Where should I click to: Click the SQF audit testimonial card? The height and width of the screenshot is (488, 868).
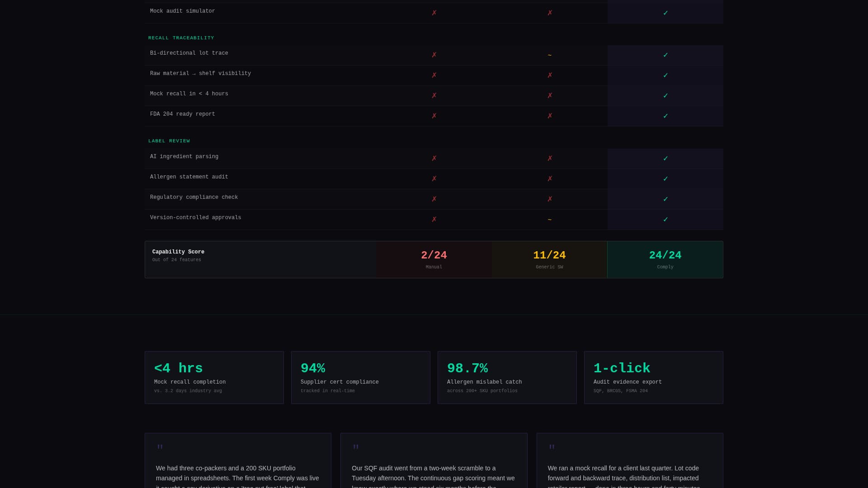tap(434, 460)
